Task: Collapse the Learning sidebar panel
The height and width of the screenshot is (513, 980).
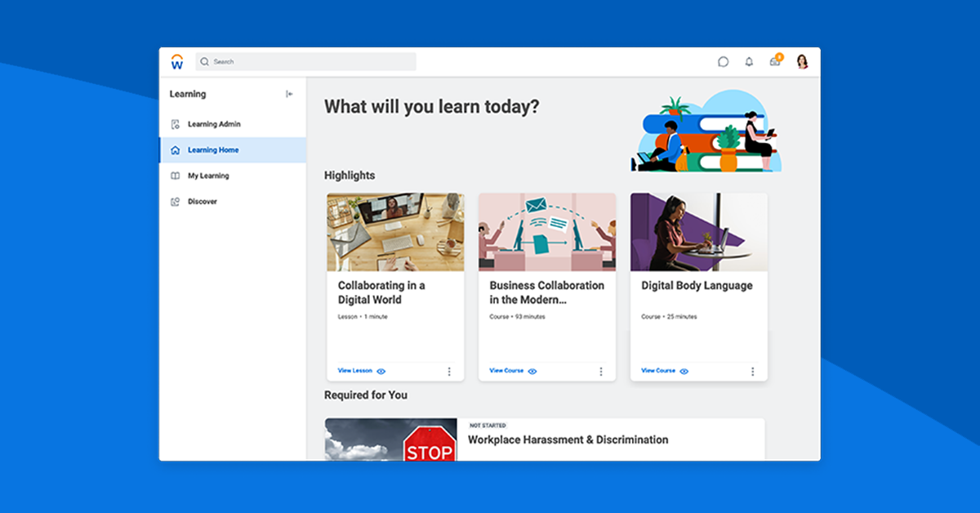Action: [289, 94]
